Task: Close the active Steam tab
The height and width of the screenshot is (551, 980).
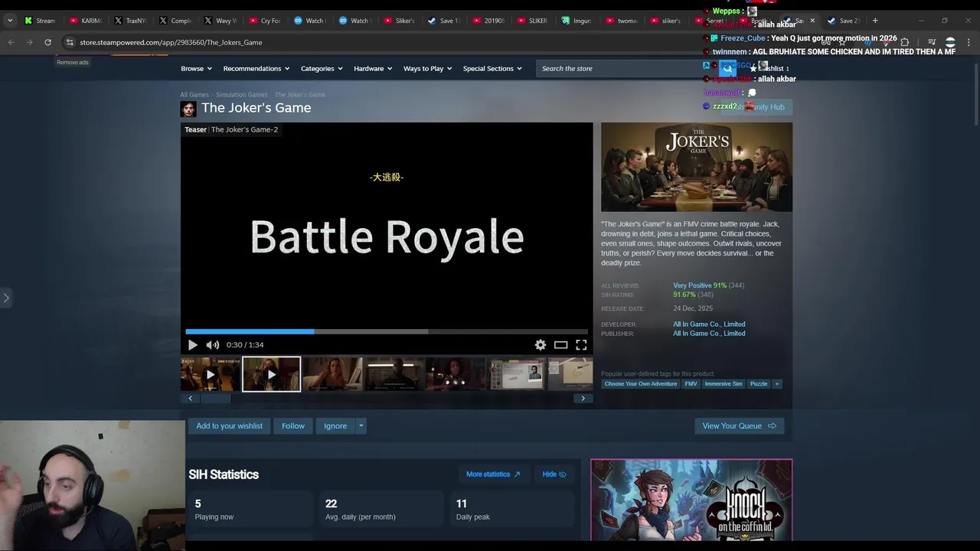Action: (x=812, y=21)
